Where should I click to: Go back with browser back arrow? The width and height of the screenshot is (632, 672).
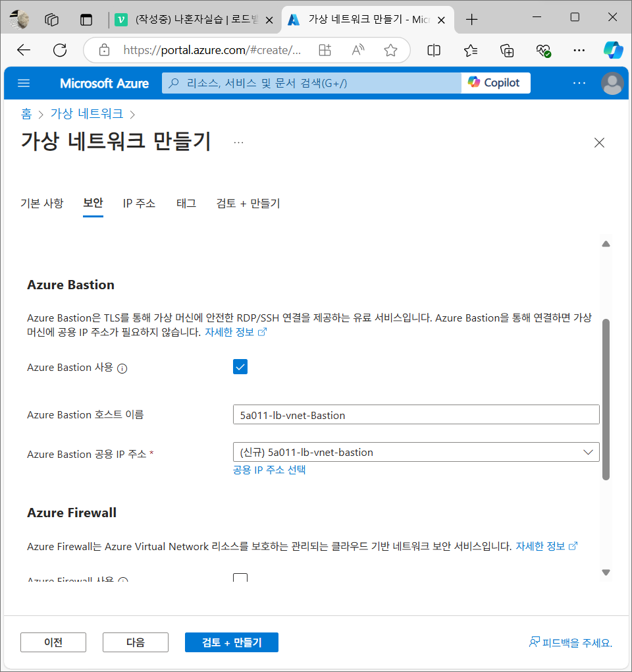click(x=24, y=50)
